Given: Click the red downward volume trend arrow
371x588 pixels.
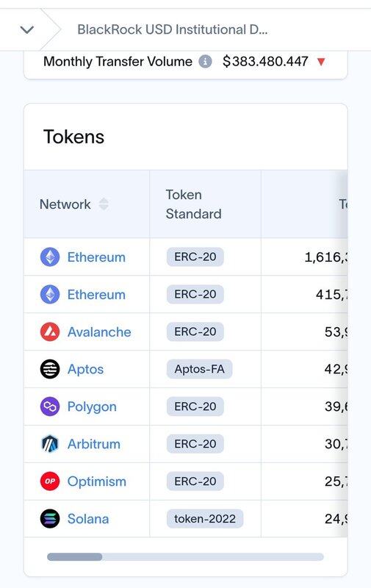Looking at the screenshot, I should [x=321, y=62].
